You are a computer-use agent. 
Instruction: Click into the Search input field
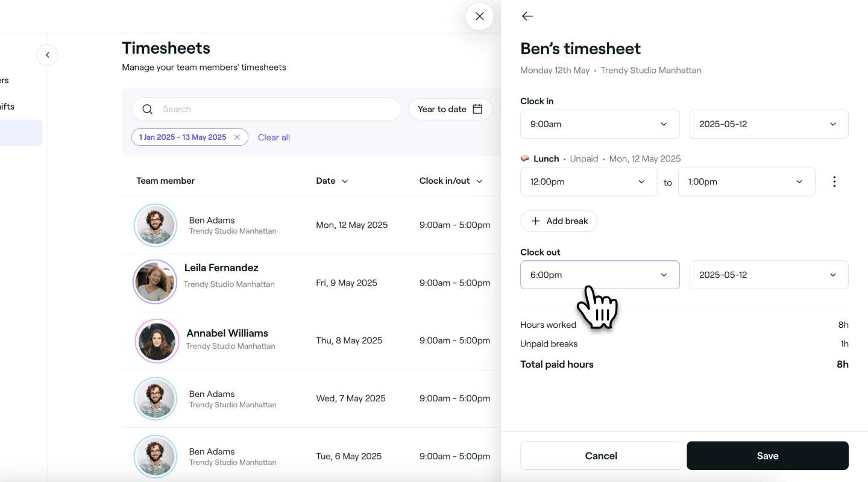(x=266, y=109)
